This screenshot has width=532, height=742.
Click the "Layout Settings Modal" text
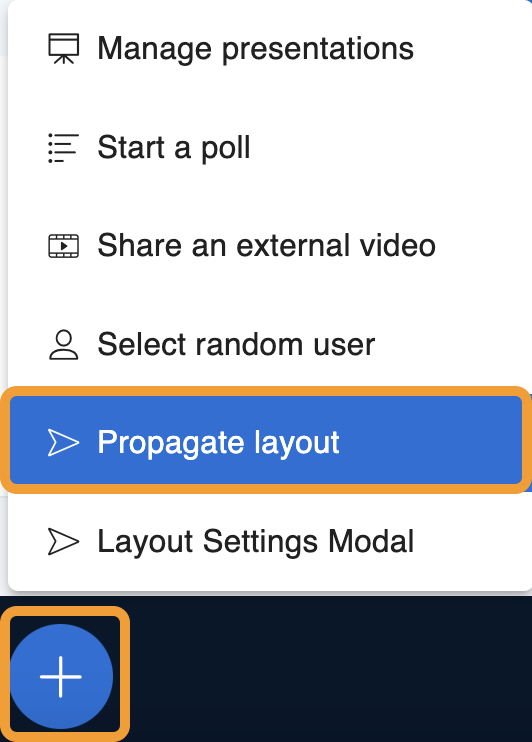click(256, 542)
